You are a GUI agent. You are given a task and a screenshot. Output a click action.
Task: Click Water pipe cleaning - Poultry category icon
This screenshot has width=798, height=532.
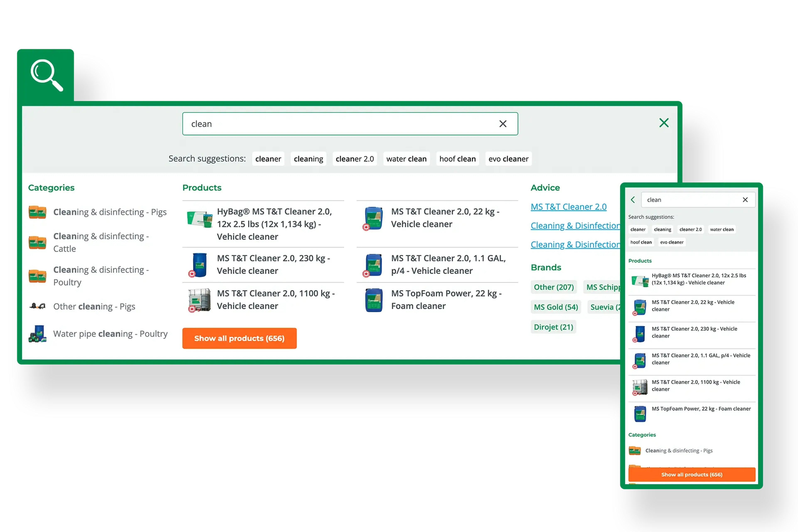click(x=37, y=334)
